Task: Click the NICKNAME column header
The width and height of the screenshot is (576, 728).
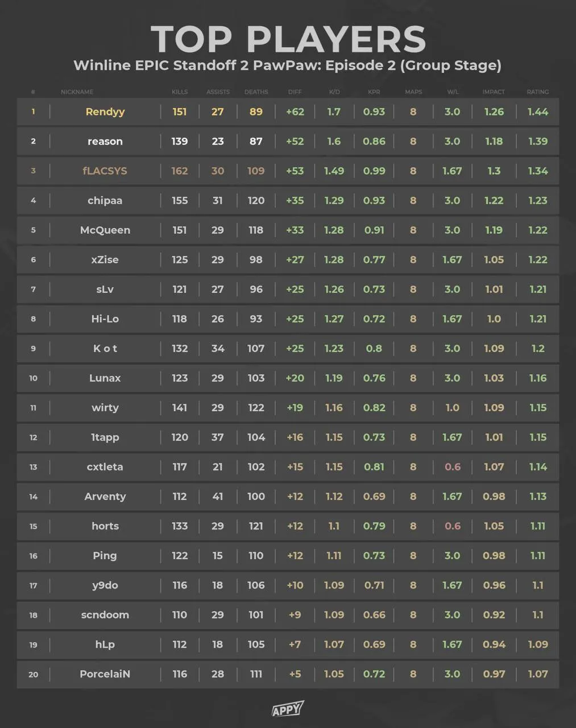Action: [77, 92]
